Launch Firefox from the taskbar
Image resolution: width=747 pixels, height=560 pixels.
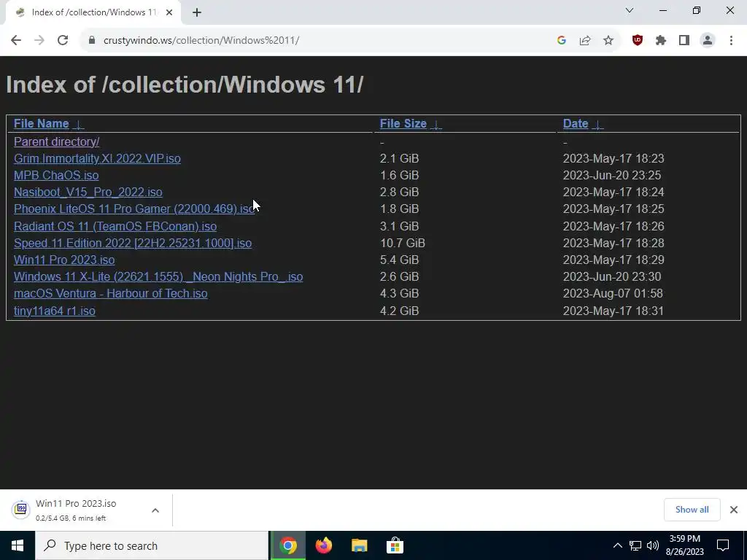coord(324,545)
